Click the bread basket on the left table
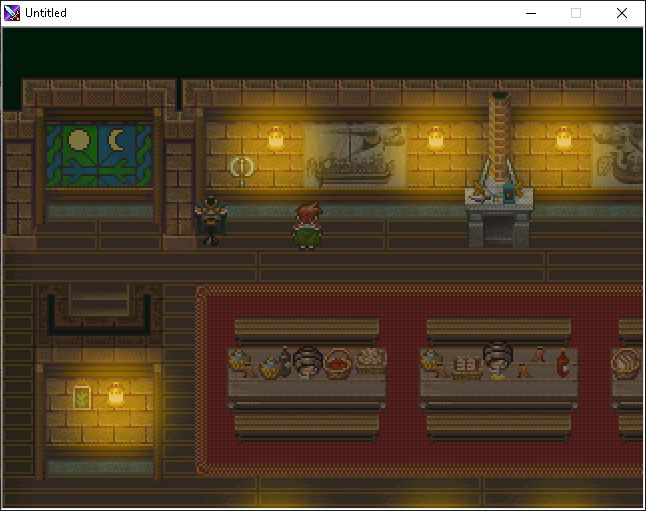The height and width of the screenshot is (511, 646). [370, 360]
